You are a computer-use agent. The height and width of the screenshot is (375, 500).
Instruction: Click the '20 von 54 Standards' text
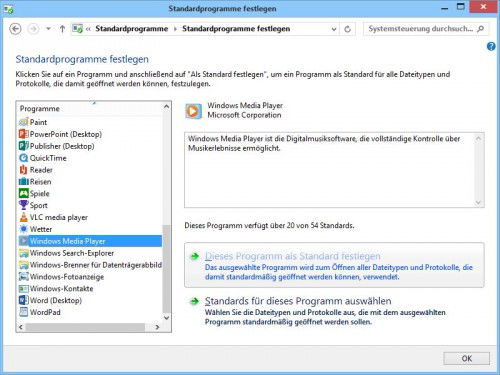(x=320, y=226)
